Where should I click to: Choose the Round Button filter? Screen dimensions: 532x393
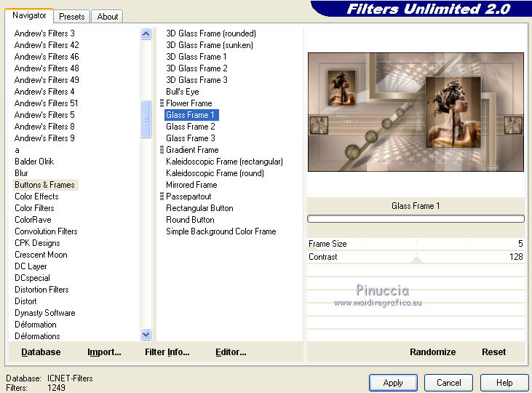(191, 220)
